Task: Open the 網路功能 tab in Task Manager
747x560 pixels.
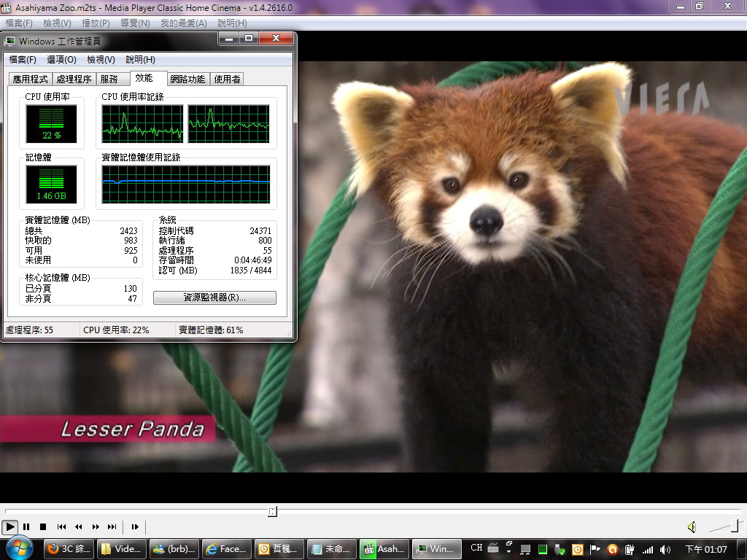Action: pos(187,79)
